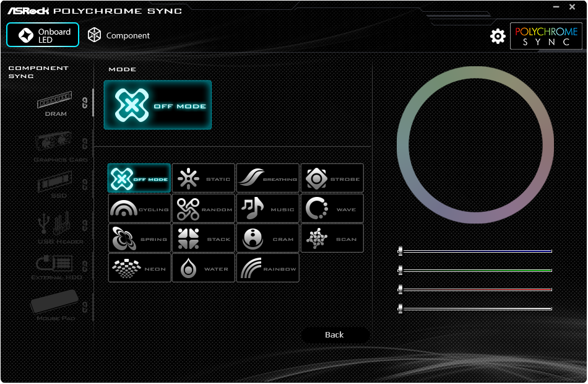Toggle the USB Header sync link

[85, 225]
